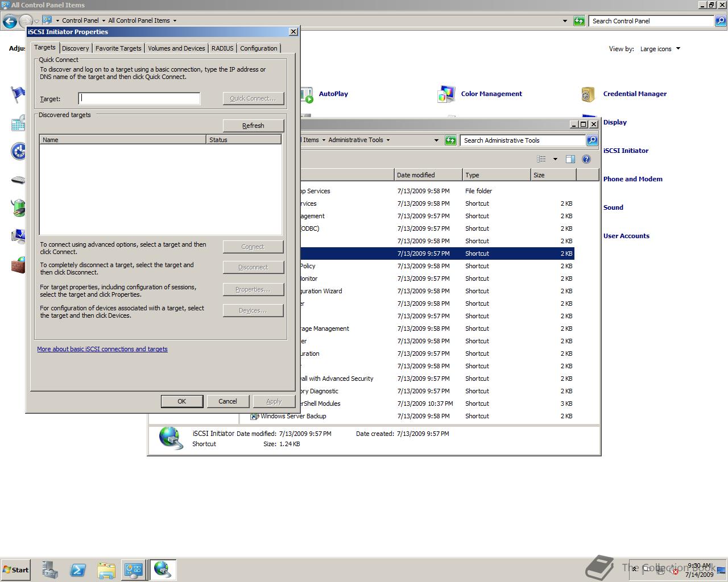Select the Targets tab
728x582 pixels.
pyautogui.click(x=44, y=48)
